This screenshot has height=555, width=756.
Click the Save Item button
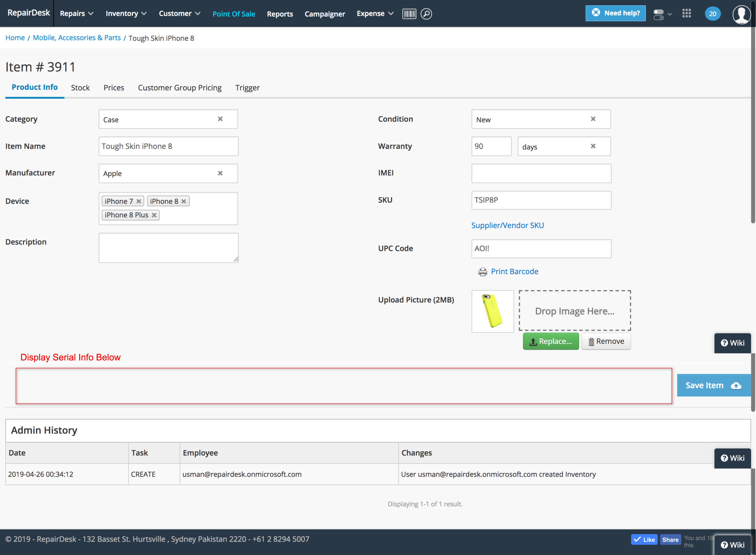click(713, 385)
